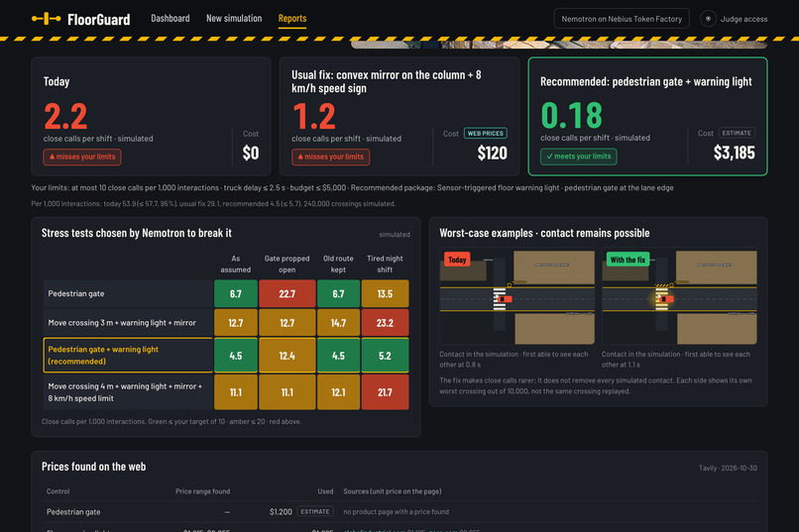Click the red Today tag on the thumbnail

(457, 260)
